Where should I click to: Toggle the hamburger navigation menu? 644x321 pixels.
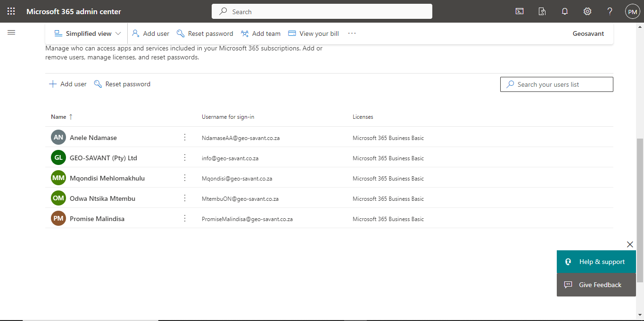click(11, 33)
